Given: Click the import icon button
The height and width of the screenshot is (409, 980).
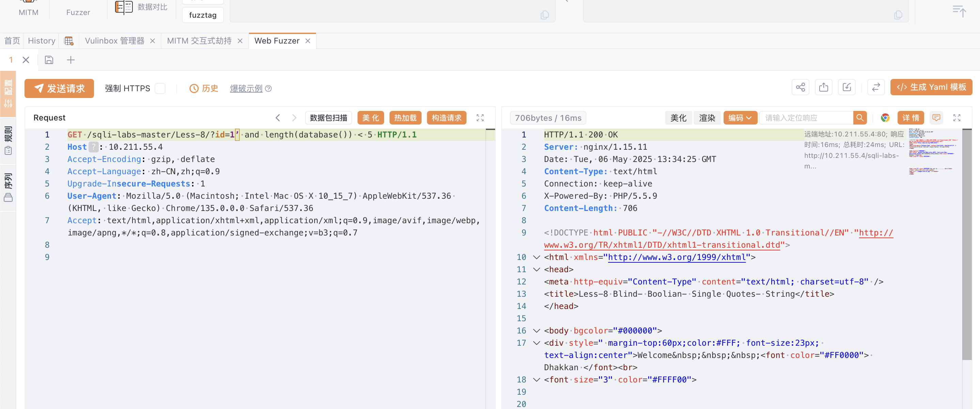Looking at the screenshot, I should coord(847,87).
